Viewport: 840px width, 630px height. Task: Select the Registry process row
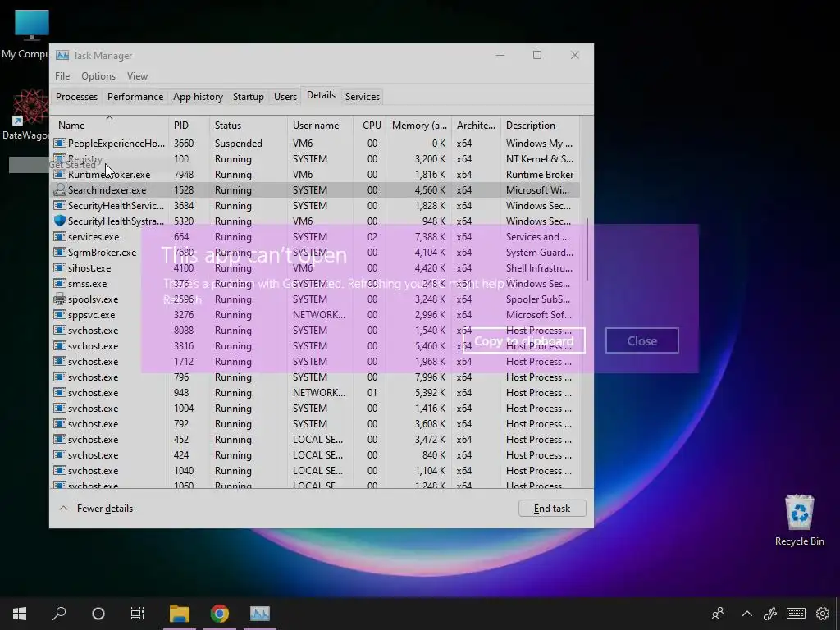click(x=315, y=158)
